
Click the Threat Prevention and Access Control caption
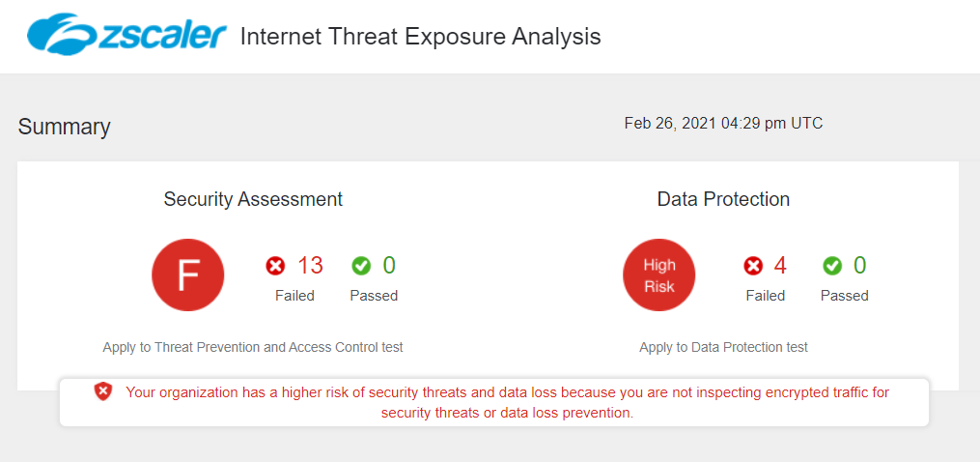[253, 347]
